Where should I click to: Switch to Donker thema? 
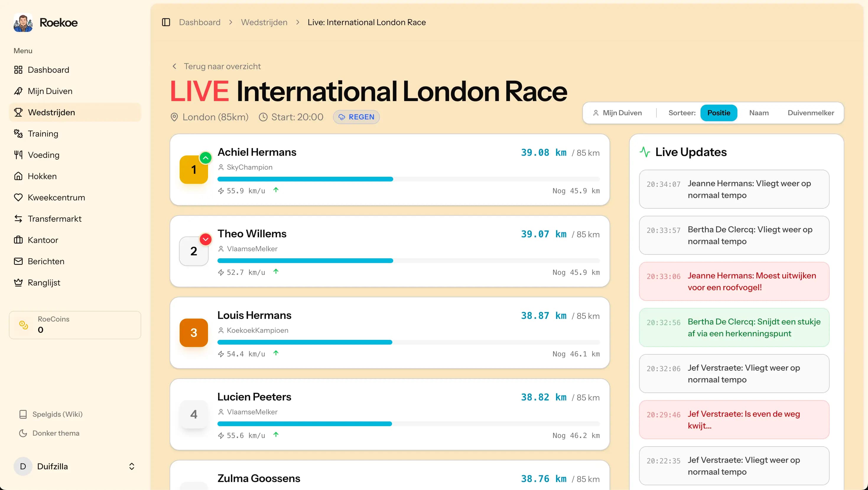pyautogui.click(x=56, y=433)
